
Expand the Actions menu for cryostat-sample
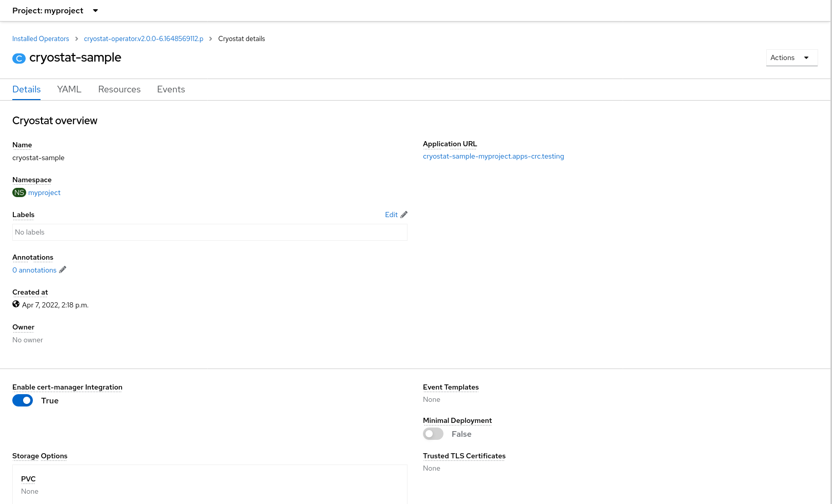791,57
